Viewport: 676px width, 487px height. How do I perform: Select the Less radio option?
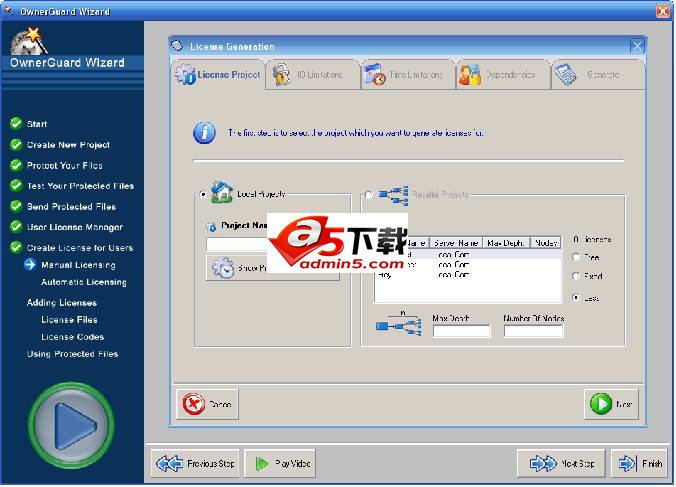(x=576, y=297)
